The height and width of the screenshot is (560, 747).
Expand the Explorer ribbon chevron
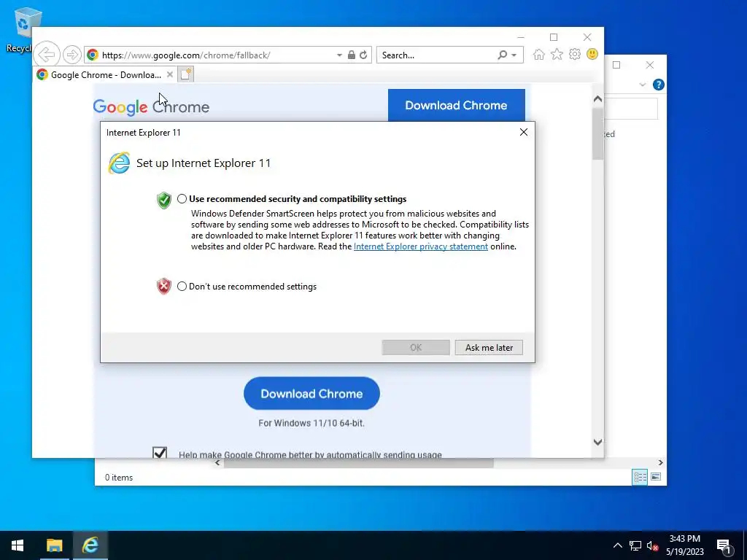[642, 85]
